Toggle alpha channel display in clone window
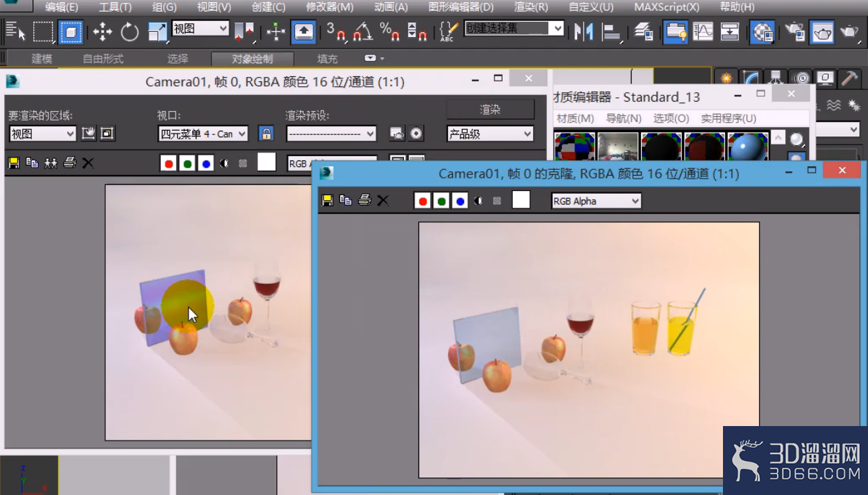This screenshot has height=495, width=868. click(479, 200)
